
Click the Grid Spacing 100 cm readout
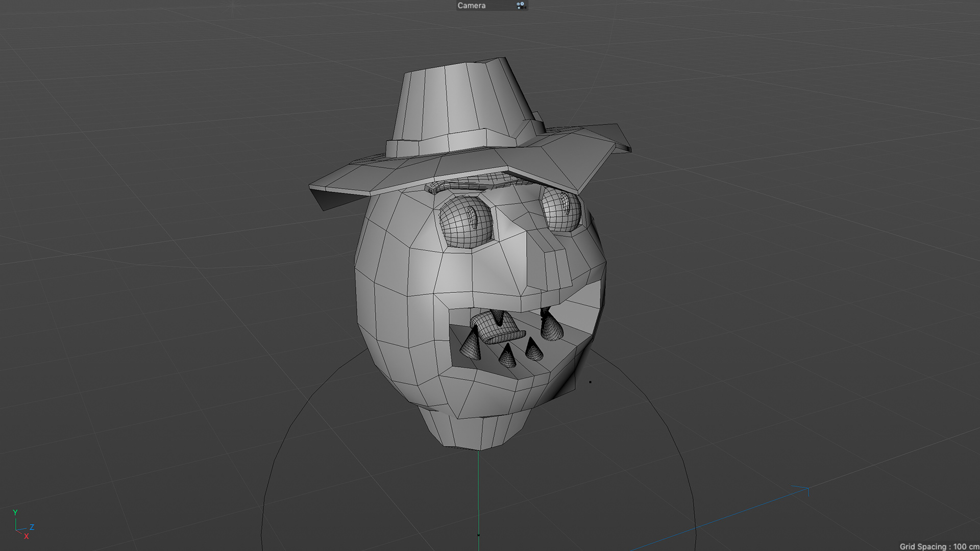[x=938, y=546]
